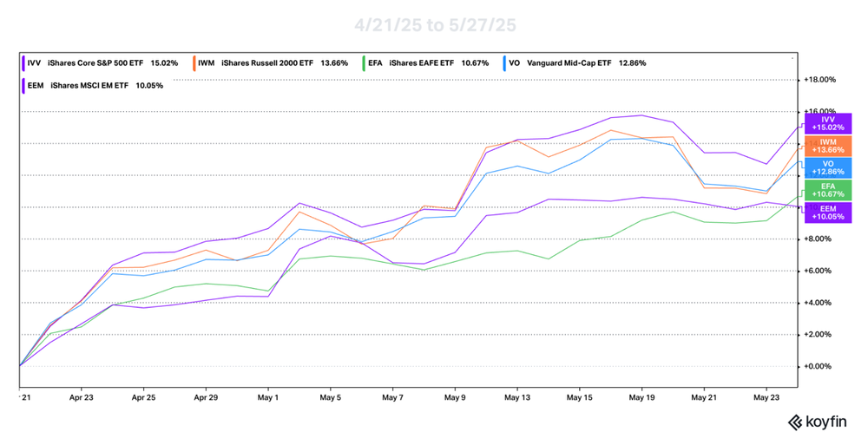This screenshot has height=445, width=868.
Task: Click the iShares EAFE ETF name
Action: click(421, 63)
